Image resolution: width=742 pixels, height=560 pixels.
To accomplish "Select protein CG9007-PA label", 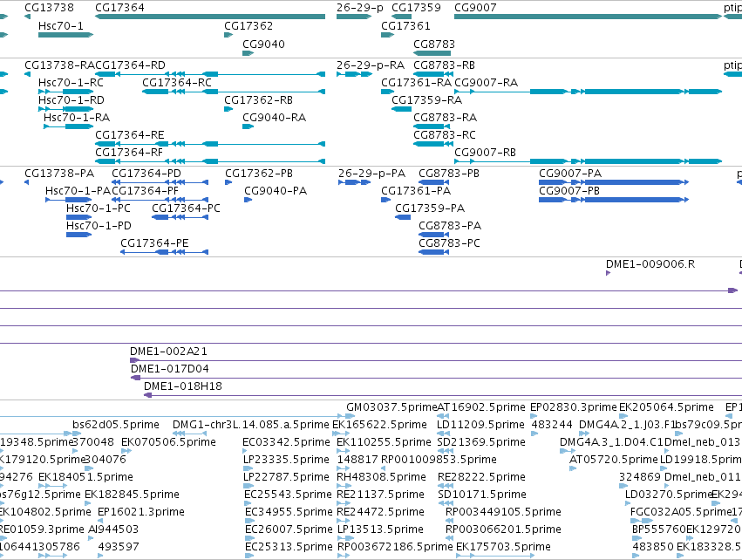I will [x=570, y=174].
